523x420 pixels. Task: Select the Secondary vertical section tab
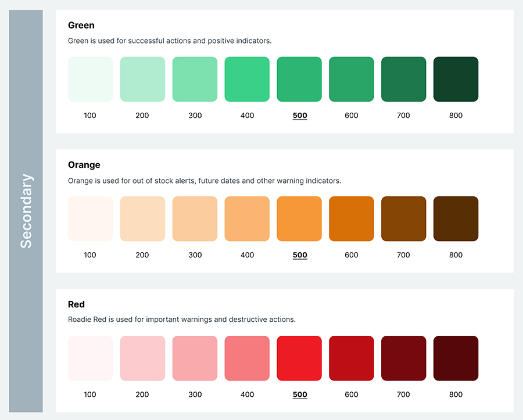[26, 211]
